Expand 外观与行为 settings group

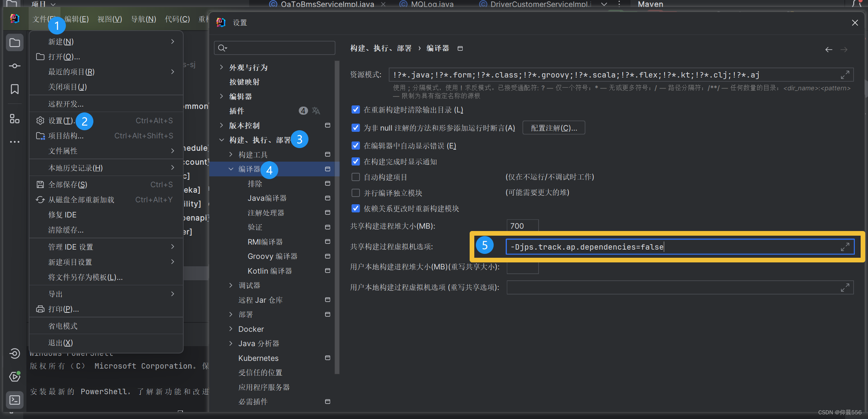click(x=221, y=67)
